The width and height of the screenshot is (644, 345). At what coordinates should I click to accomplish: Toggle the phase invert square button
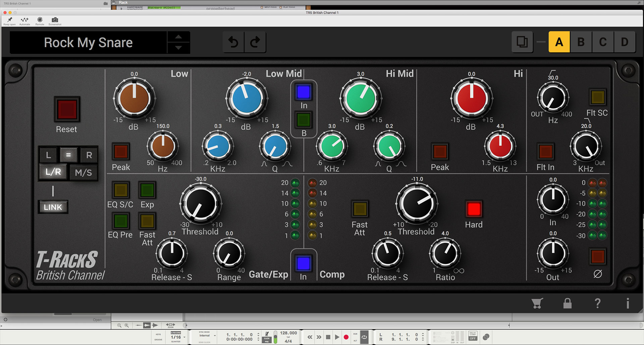tap(598, 257)
